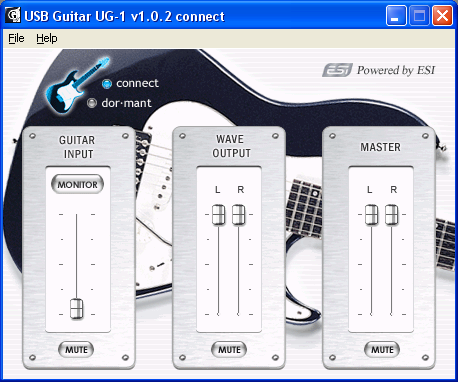Close the USB Guitar UG-1 window
Image resolution: width=458 pixels, height=382 pixels.
[x=442, y=16]
